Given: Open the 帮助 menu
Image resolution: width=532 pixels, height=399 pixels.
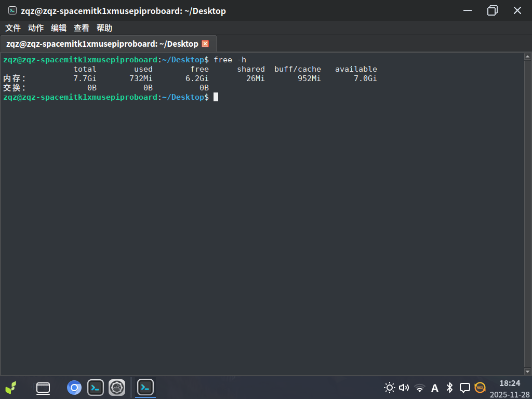Looking at the screenshot, I should tap(104, 28).
